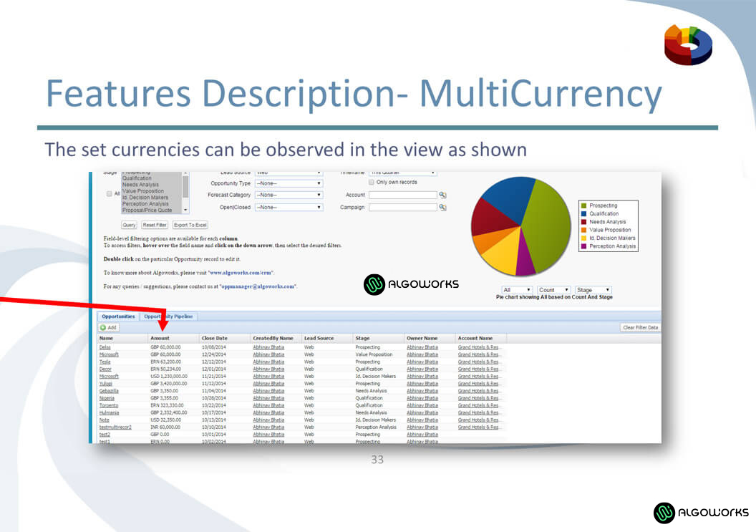The width and height of the screenshot is (756, 532).
Task: Click the 3D pie chart slide logo
Action: [x=687, y=44]
